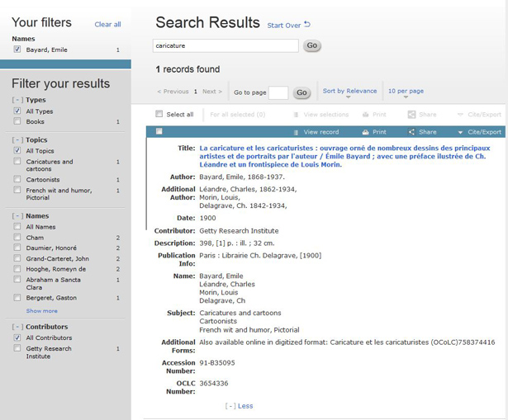Click OCLC number 3654336
The height and width of the screenshot is (420, 508).
point(213,384)
